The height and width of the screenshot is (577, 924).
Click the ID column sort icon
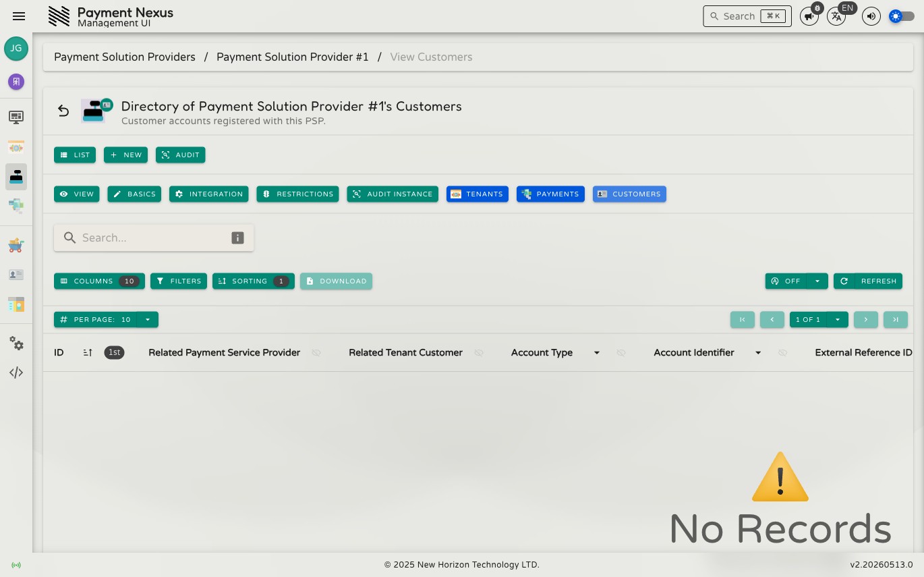pyautogui.click(x=88, y=352)
